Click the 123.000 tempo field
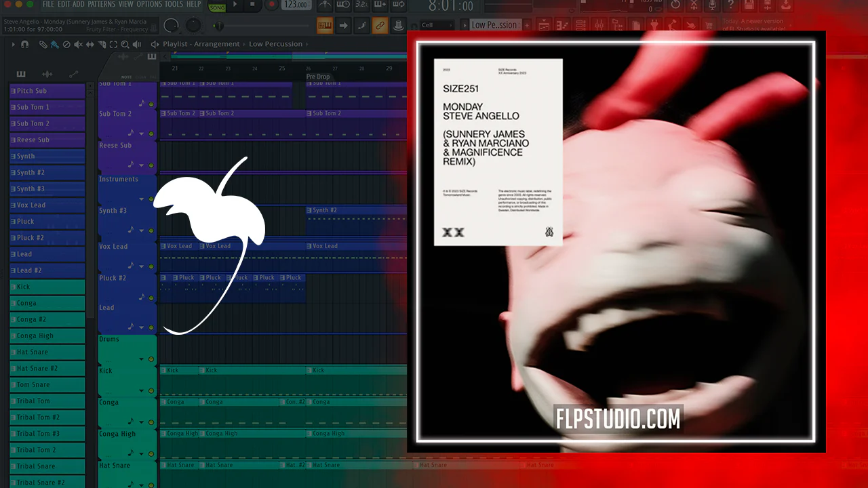Image resolution: width=868 pixels, height=488 pixels. click(x=296, y=5)
